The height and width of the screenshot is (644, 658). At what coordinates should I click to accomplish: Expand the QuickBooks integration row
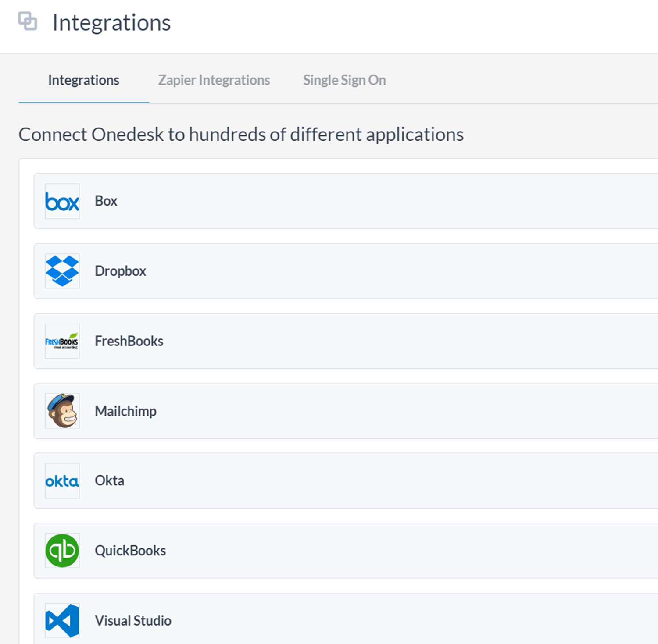[x=346, y=551]
